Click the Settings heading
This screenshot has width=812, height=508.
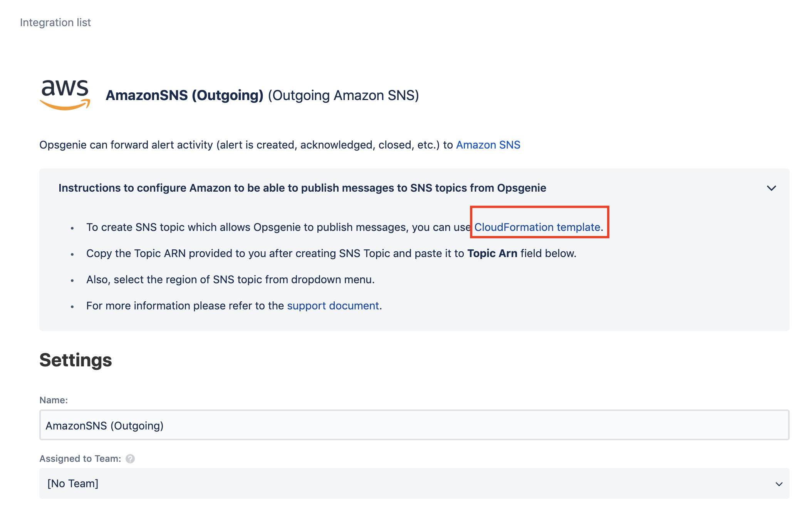point(75,360)
